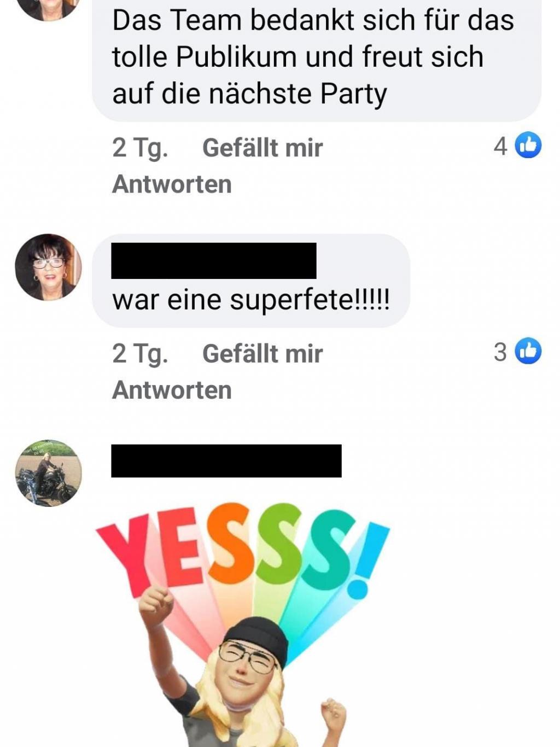Open the motorcycle profile picture

coord(48,473)
